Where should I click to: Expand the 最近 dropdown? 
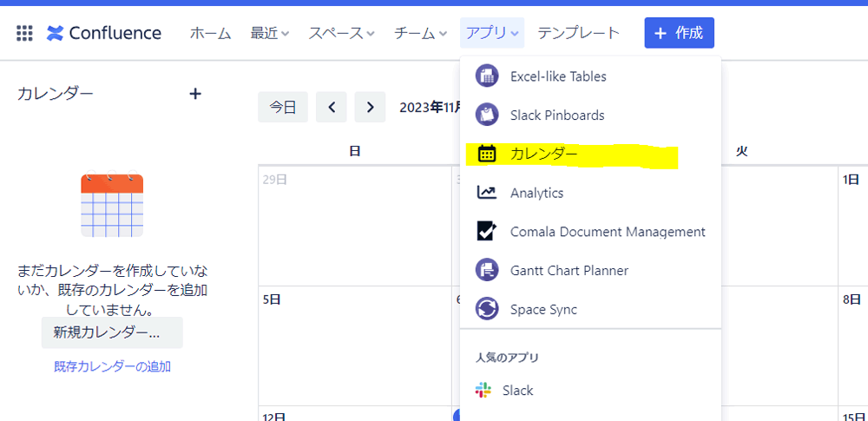[x=270, y=33]
